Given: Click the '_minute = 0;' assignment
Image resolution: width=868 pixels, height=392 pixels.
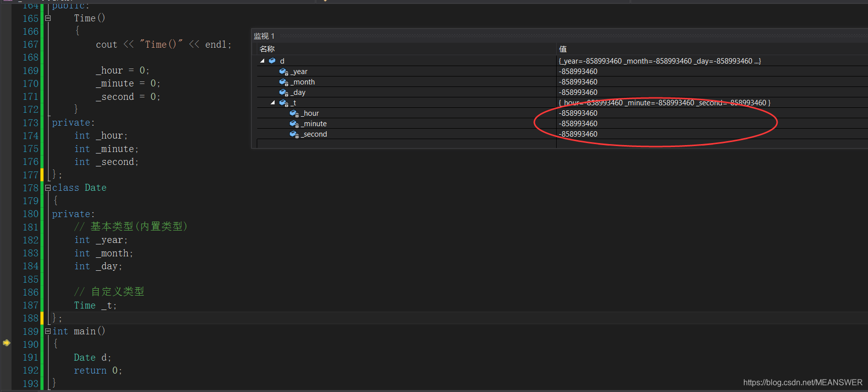Looking at the screenshot, I should pos(128,83).
